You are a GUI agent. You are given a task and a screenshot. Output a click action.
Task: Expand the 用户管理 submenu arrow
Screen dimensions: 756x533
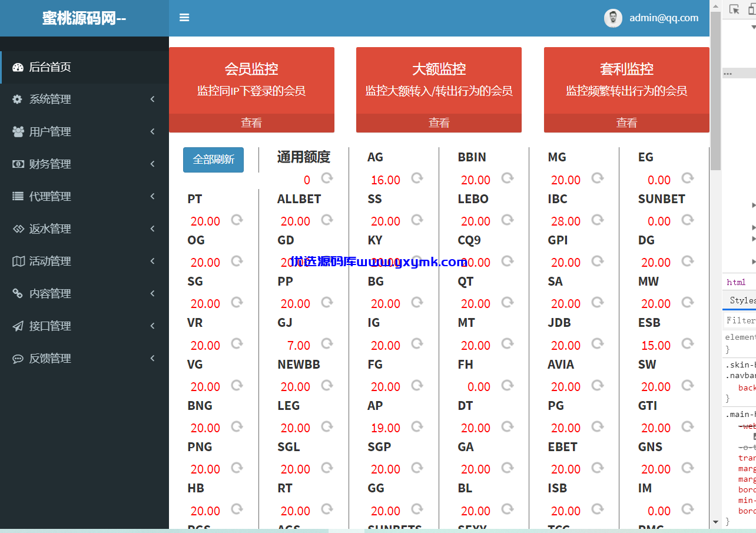152,131
